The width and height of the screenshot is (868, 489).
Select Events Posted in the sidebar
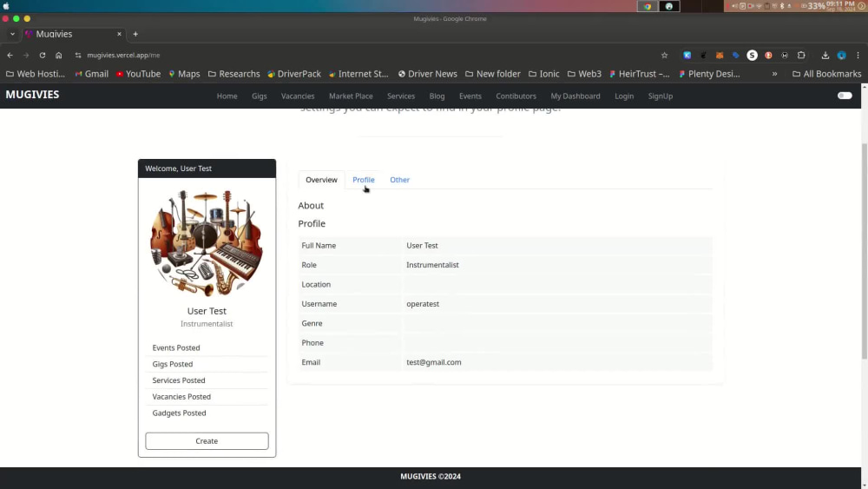176,347
